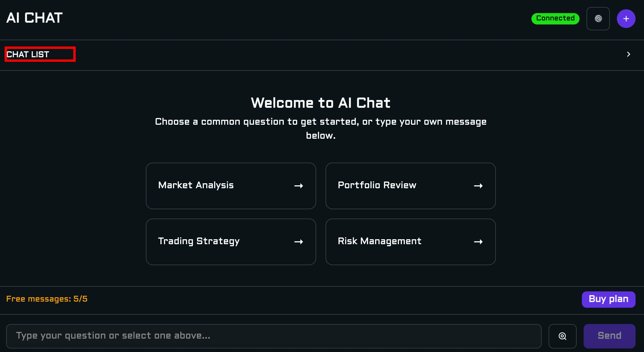Click the arrow on Trading Strategy card

coord(298,242)
